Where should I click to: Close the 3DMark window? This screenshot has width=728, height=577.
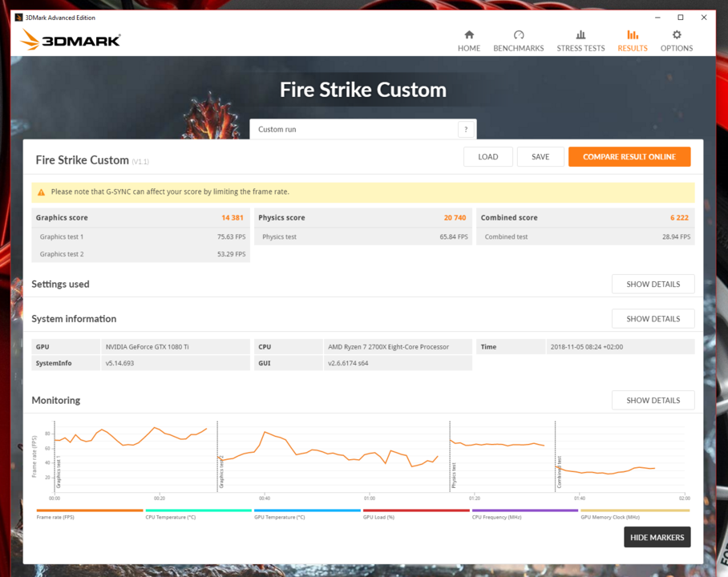704,18
